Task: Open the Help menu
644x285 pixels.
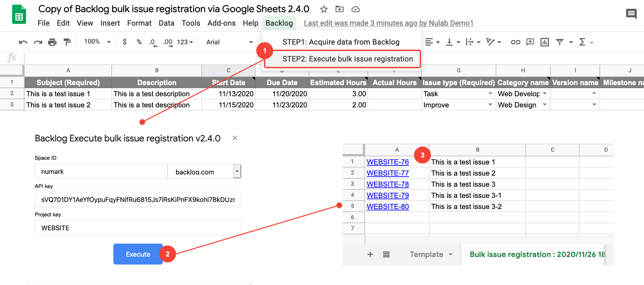Action: click(251, 23)
